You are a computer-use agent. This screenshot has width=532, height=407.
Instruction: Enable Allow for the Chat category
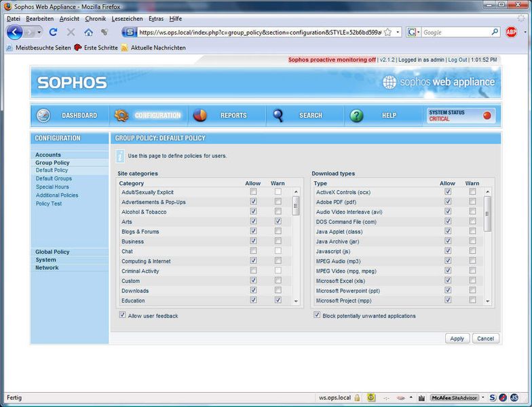[253, 251]
